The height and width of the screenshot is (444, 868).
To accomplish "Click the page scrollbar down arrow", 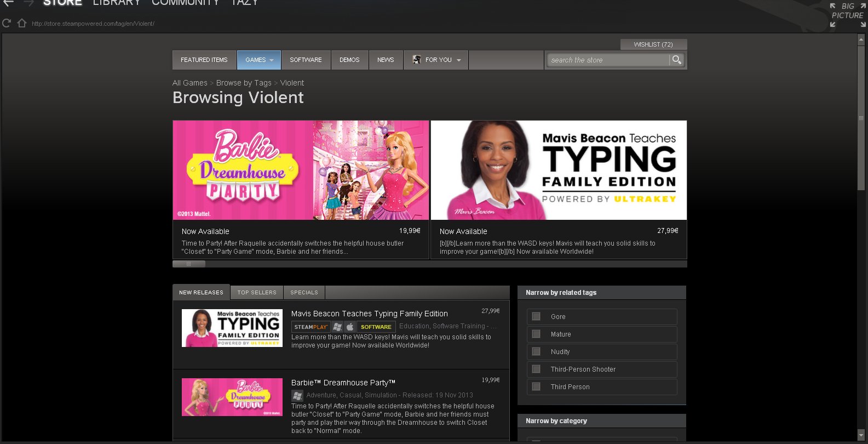I will 861,436.
